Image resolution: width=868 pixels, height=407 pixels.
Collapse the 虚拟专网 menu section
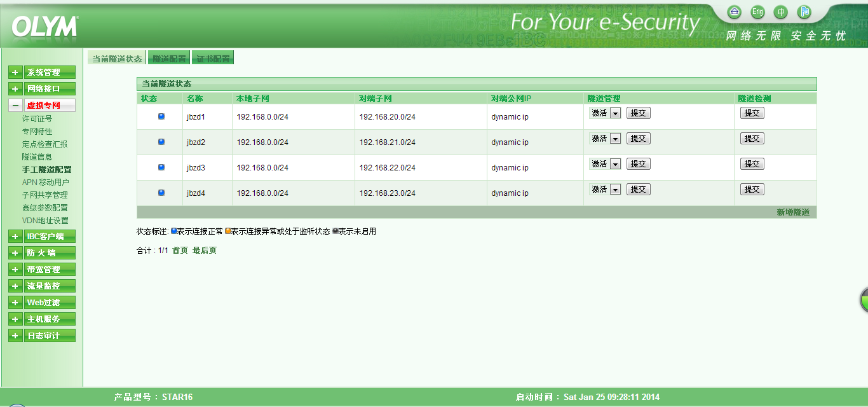click(x=15, y=106)
